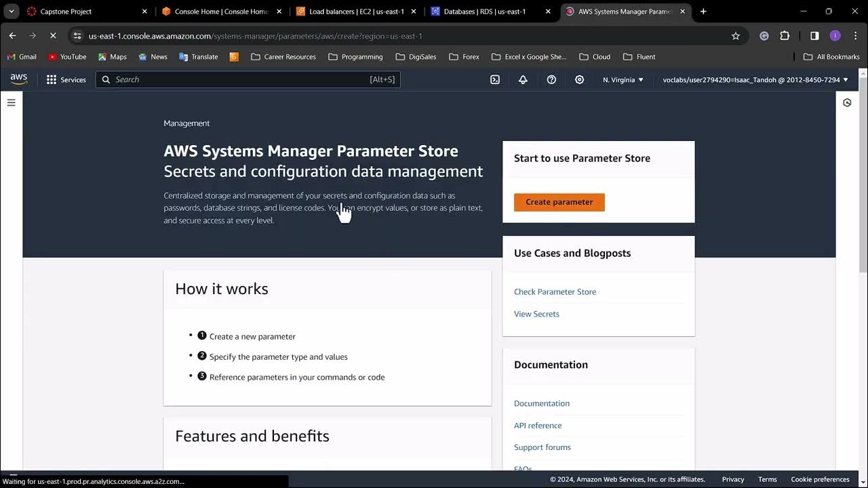Open the DigiSales bookmark folder

point(416,57)
